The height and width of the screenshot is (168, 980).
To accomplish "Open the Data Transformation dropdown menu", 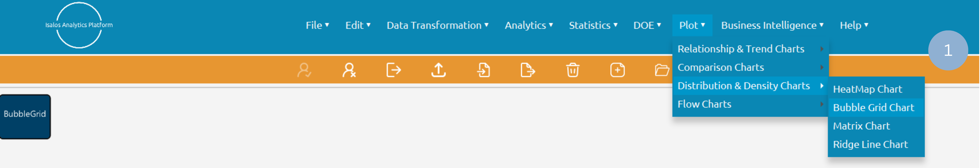I will click(437, 25).
